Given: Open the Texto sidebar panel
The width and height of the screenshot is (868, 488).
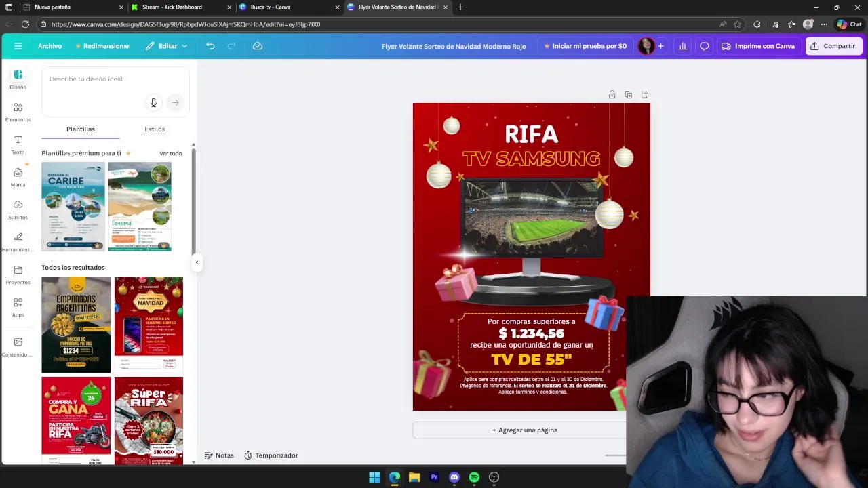Looking at the screenshot, I should tap(18, 144).
